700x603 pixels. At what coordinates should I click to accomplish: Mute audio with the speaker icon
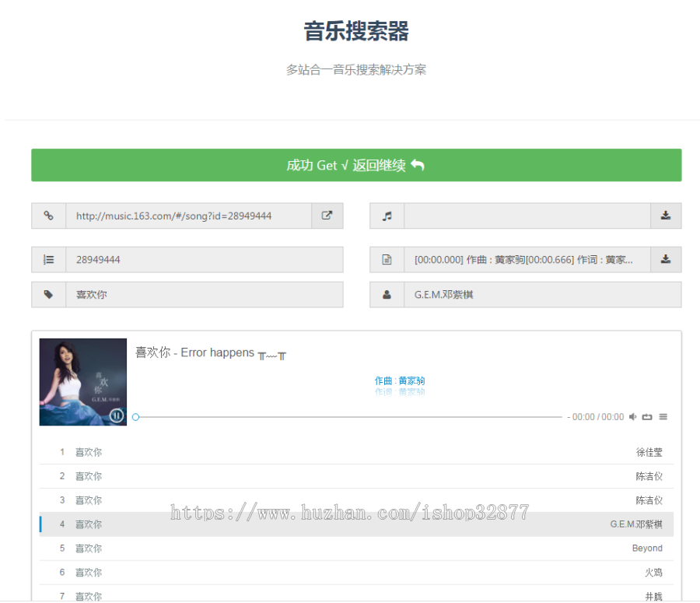coord(632,417)
